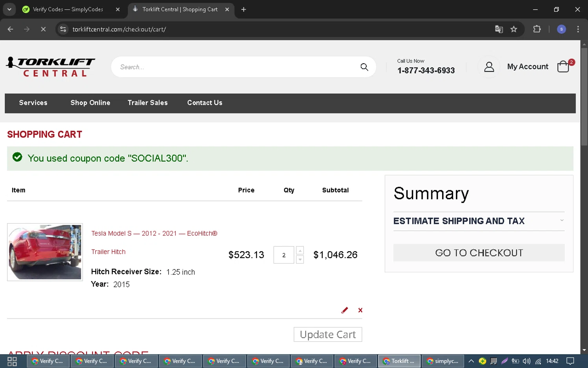Increase quantity with the up stepper arrow

(x=300, y=250)
